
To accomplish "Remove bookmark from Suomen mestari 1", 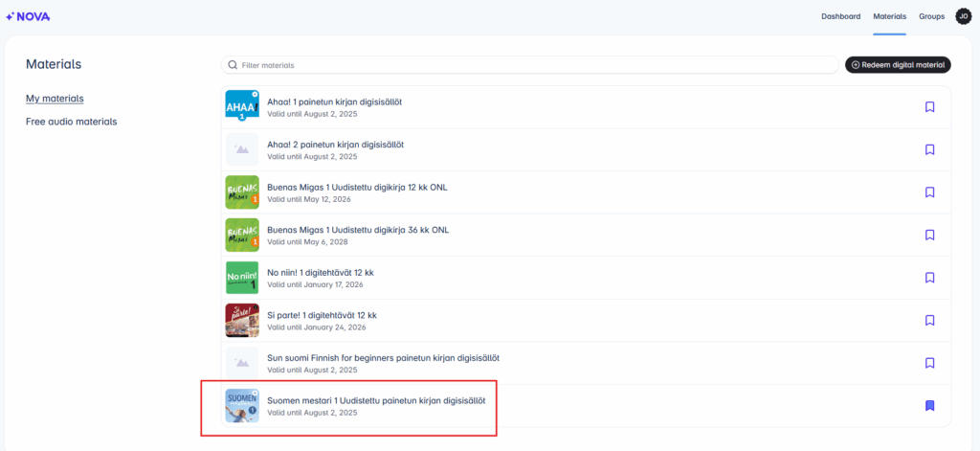I will (x=929, y=405).
